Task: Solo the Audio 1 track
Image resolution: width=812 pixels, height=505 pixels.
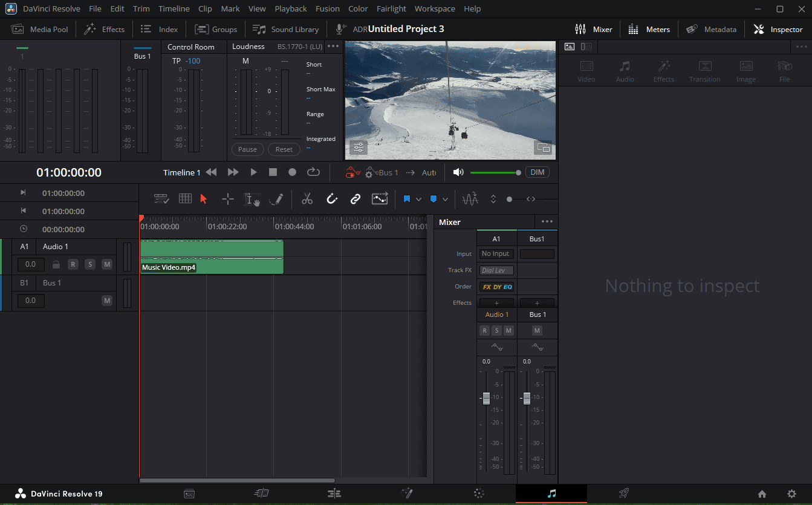Action: coord(496,330)
